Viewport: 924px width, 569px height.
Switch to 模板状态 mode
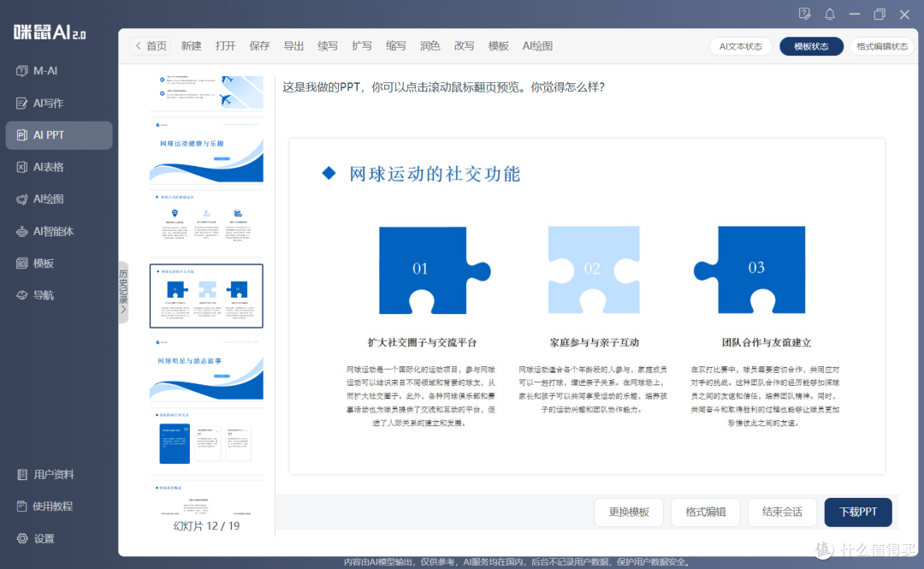point(811,46)
